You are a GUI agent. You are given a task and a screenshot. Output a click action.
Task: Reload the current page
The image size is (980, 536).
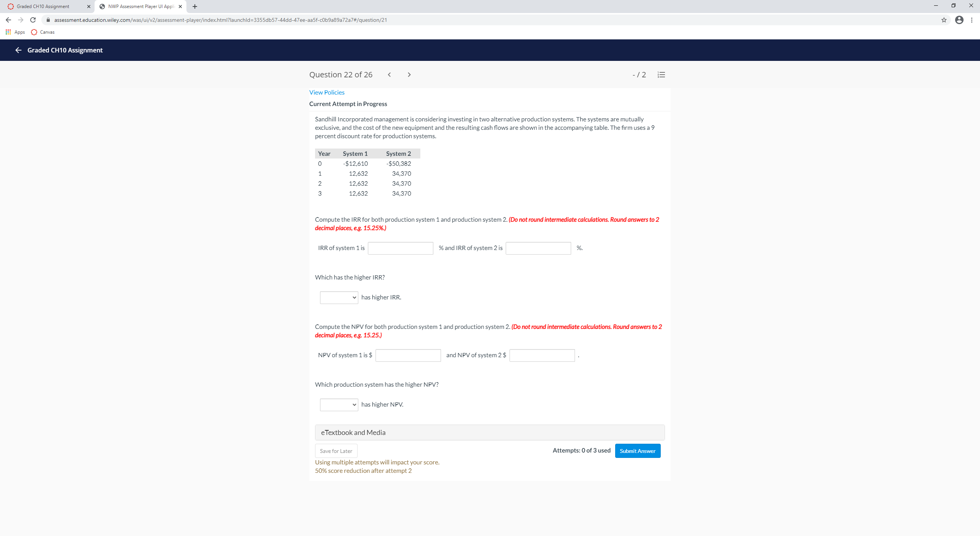coord(33,20)
